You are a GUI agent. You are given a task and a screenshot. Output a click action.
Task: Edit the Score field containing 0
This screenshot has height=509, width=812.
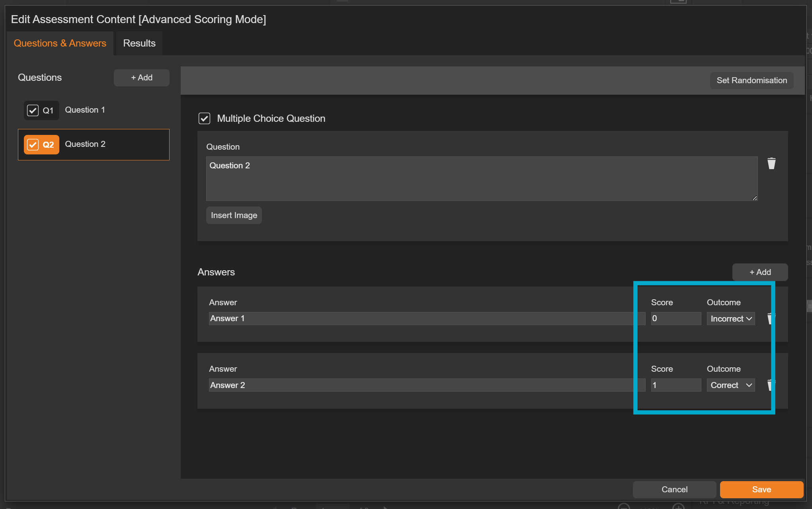click(x=675, y=318)
